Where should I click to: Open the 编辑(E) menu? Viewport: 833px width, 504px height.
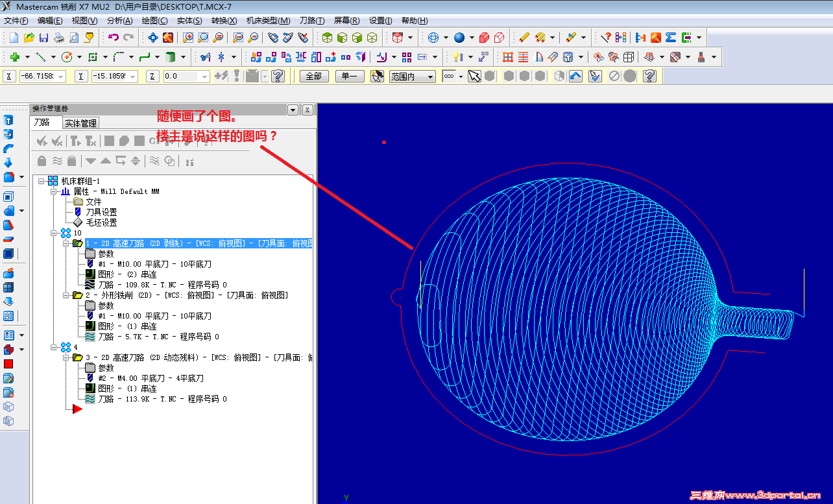pyautogui.click(x=50, y=21)
